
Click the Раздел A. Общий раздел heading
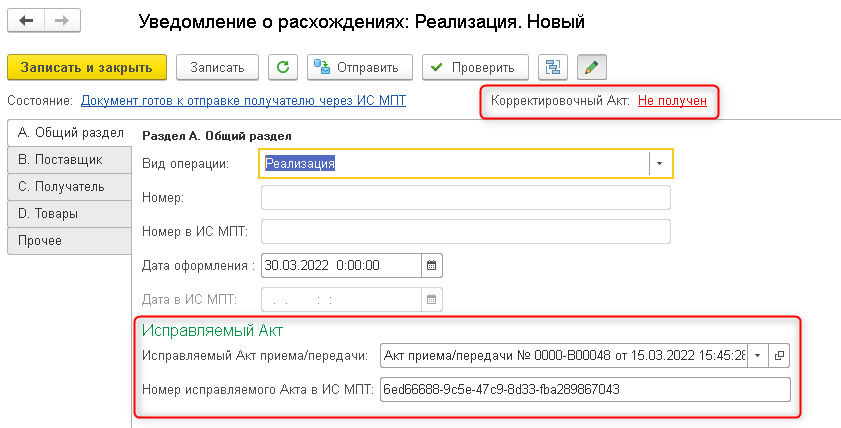tap(217, 136)
